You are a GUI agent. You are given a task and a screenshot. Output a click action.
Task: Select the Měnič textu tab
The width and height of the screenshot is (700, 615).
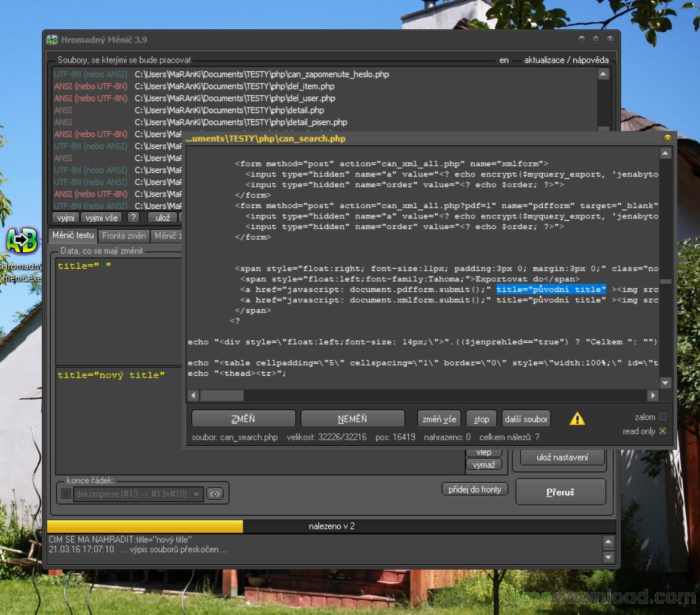73,236
